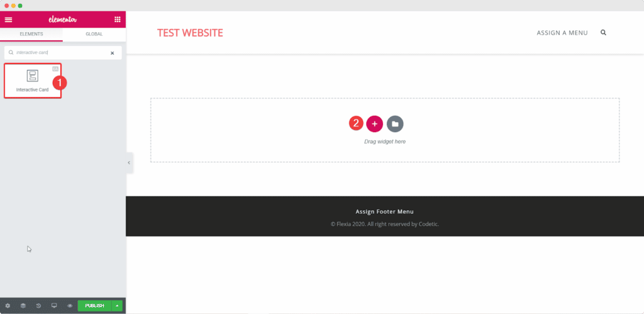Open the widgets grid icon
This screenshot has height=314, width=644.
click(117, 20)
